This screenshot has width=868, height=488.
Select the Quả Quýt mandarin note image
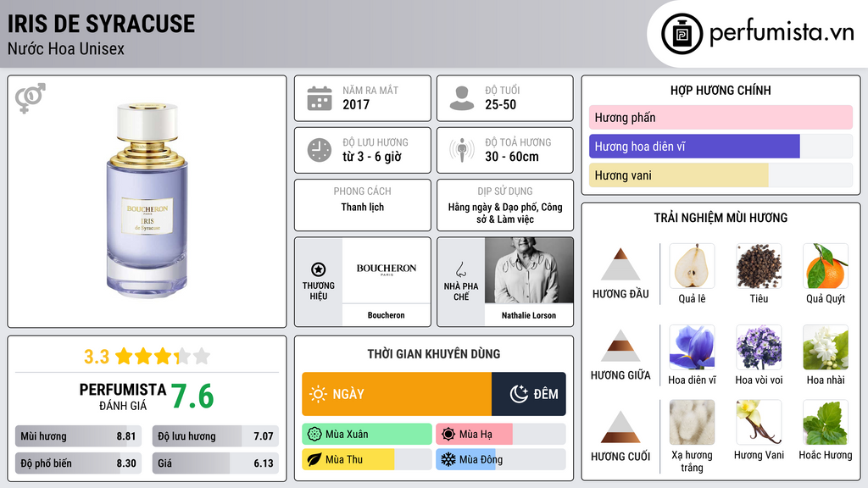coord(826,266)
